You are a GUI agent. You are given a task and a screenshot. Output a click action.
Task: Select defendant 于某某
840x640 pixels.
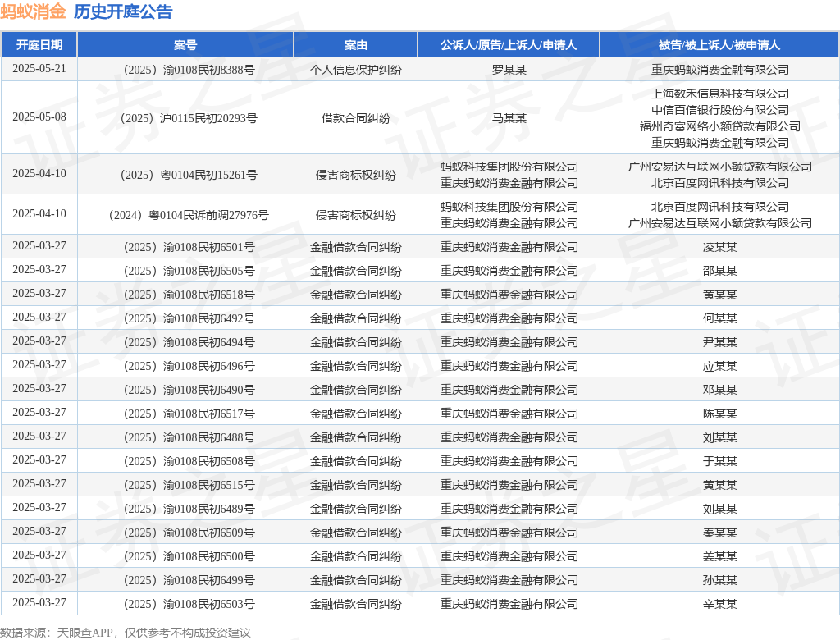coord(720,461)
